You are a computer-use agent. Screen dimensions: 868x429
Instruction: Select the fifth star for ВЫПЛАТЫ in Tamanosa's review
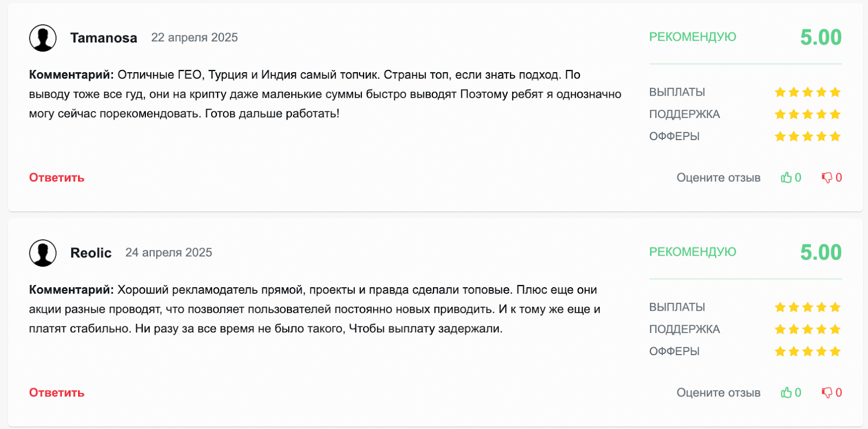[x=834, y=92]
